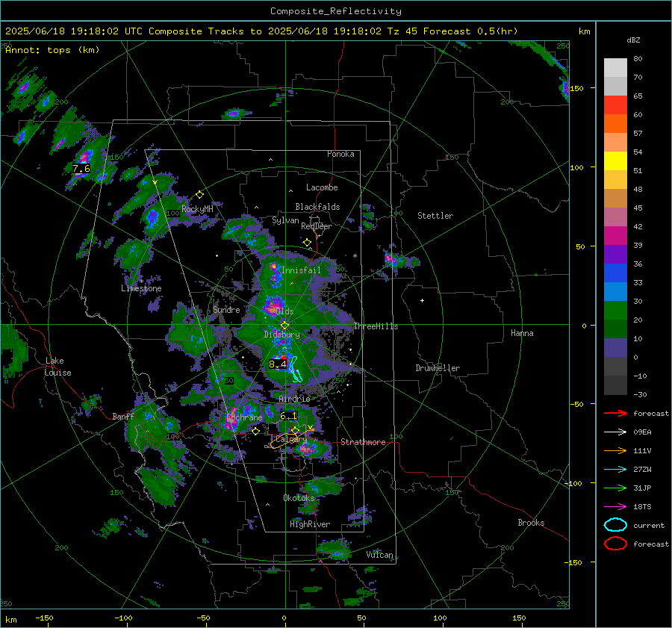Click the Hanna city label
Image resolution: width=672 pixels, height=628 pixels.
522,333
